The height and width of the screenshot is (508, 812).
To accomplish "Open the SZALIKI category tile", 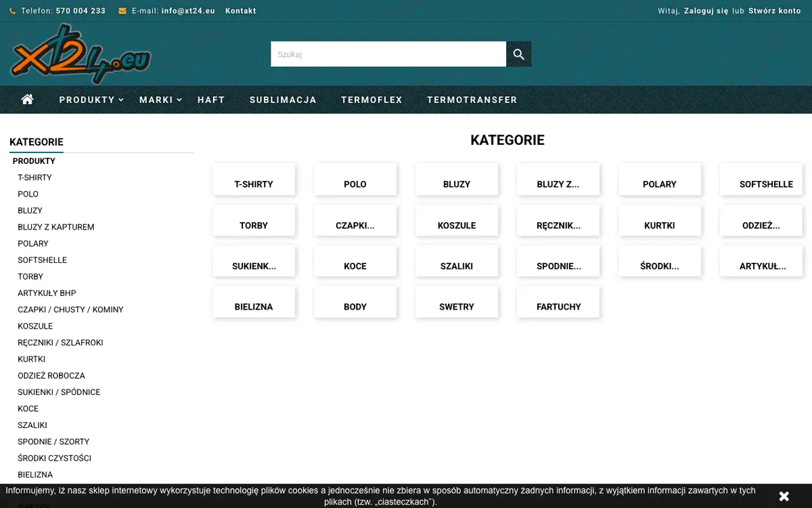I will point(457,261).
